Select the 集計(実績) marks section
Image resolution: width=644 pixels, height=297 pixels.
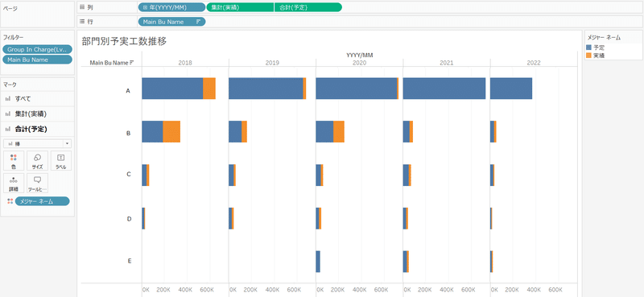[37, 113]
